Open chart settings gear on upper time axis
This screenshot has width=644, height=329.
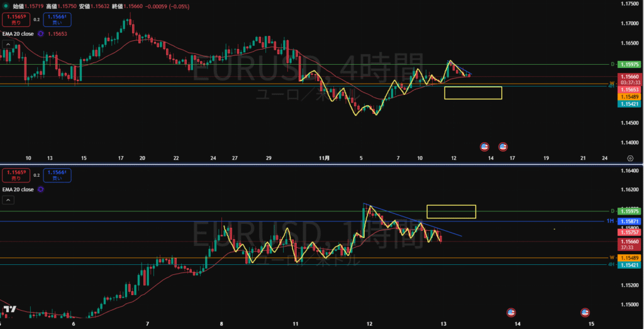tap(629, 159)
